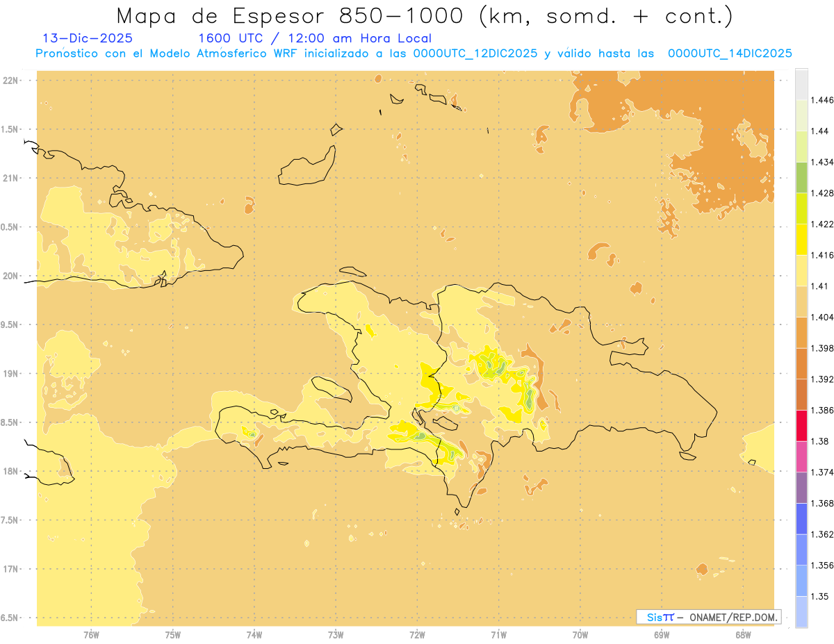
Task: Click the time label '1600 UTC / 12:00 am Hora Local'
Action: pos(315,39)
